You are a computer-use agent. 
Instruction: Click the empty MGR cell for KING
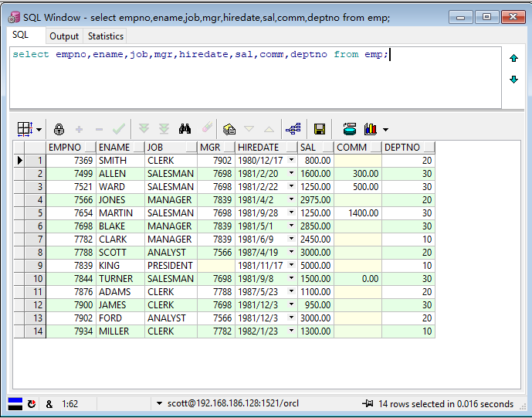216,266
